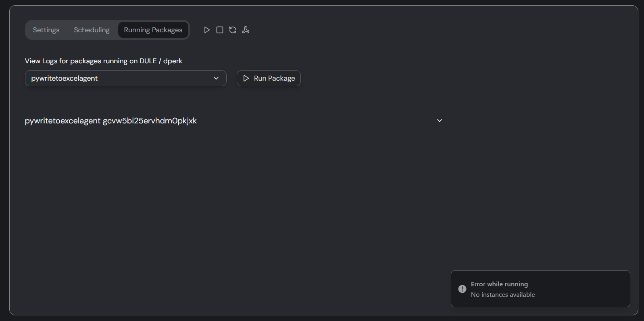Click the stop square icon
Viewport: 644px width, 321px height.
pyautogui.click(x=220, y=30)
